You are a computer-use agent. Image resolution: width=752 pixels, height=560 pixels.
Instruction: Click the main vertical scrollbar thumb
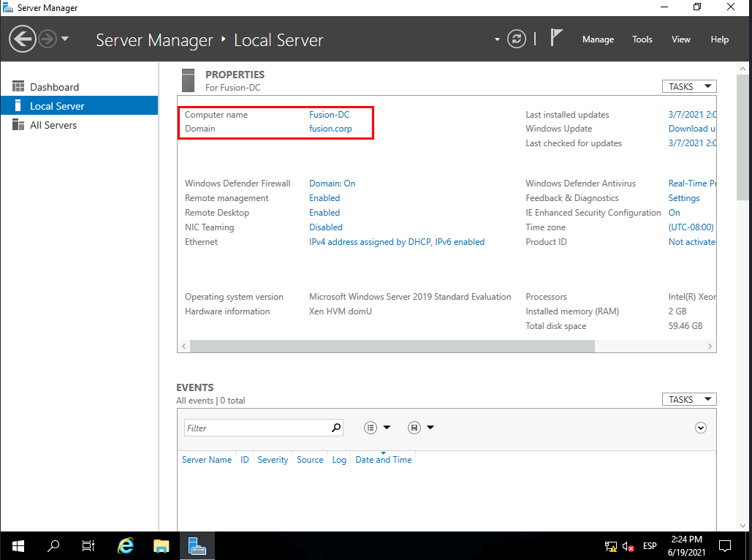[742, 137]
